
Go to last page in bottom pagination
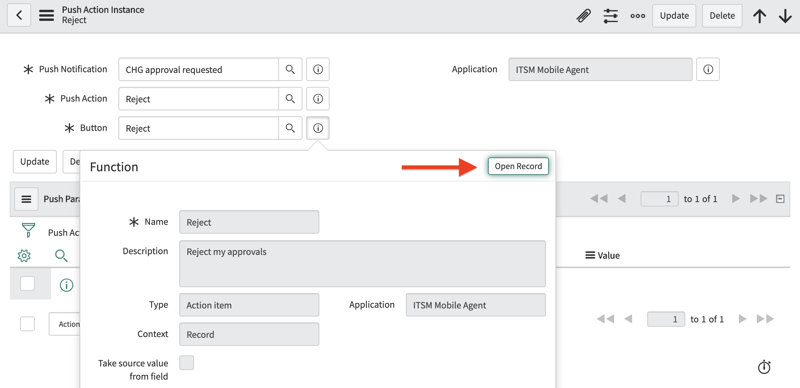(765, 319)
